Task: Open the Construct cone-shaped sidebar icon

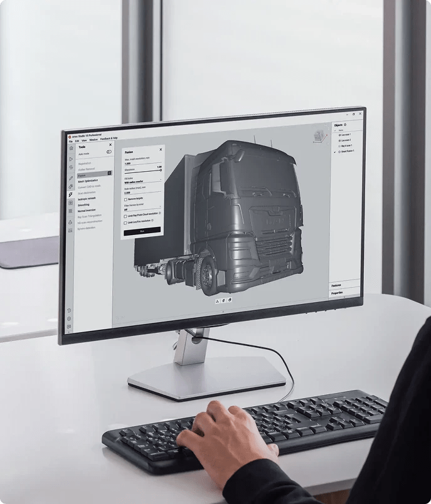Action: coord(70,222)
